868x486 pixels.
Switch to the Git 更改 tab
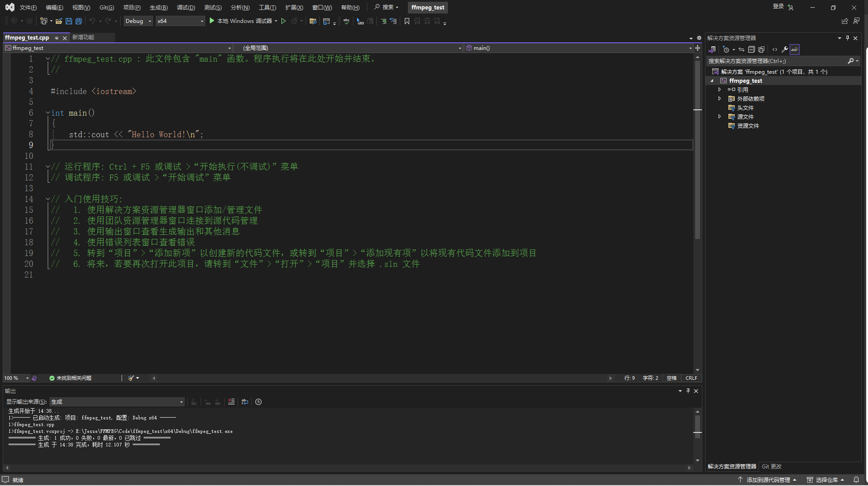pos(771,467)
